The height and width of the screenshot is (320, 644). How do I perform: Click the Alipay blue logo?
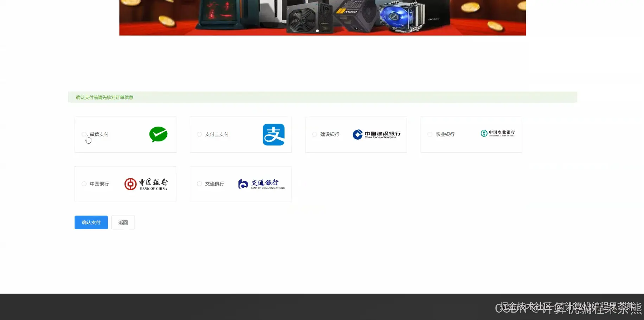274,134
